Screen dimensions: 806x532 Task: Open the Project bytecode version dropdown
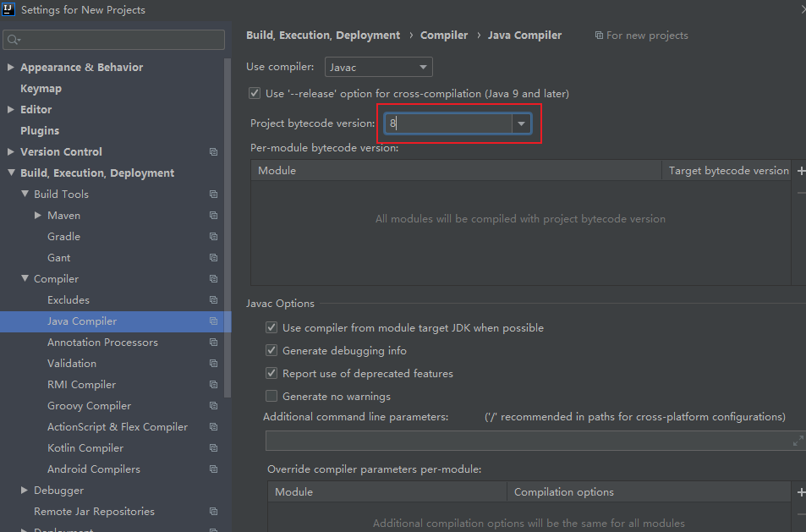521,123
